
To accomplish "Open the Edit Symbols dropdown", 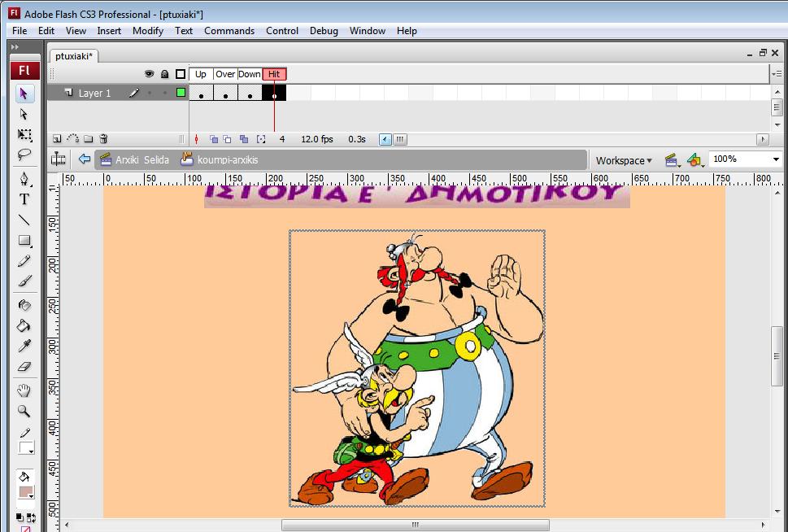I will point(695,160).
